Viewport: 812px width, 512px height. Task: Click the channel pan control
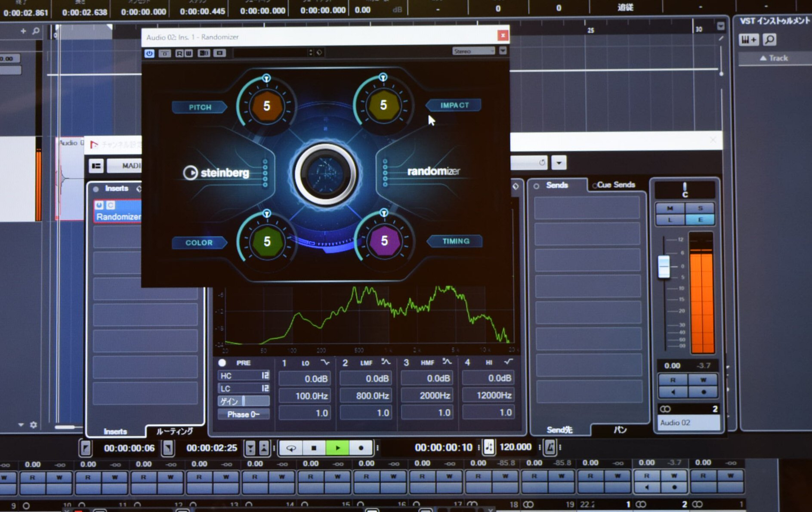click(685, 190)
